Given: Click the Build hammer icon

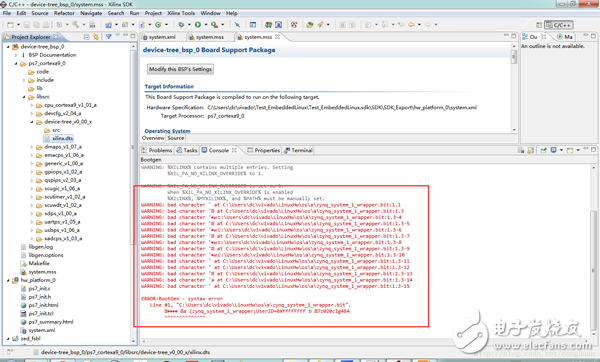Looking at the screenshot, I should pos(76,25).
